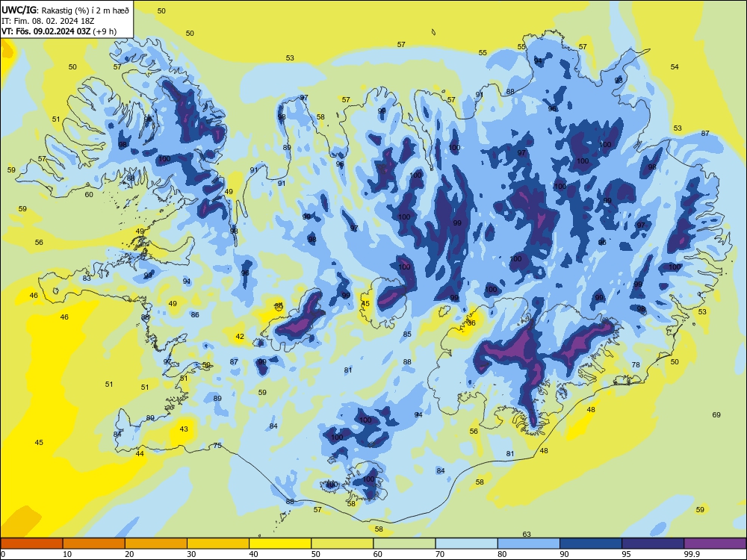Select the 40–50 bright yellow legend swatch
Image resolution: width=747 pixels, height=560 pixels.
click(x=280, y=544)
